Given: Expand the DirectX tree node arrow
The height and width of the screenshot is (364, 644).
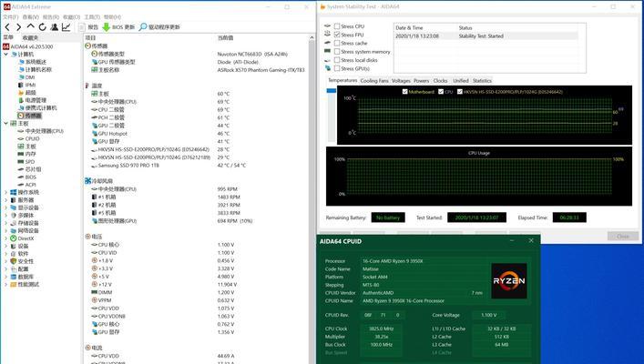Looking at the screenshot, I should pos(5,238).
